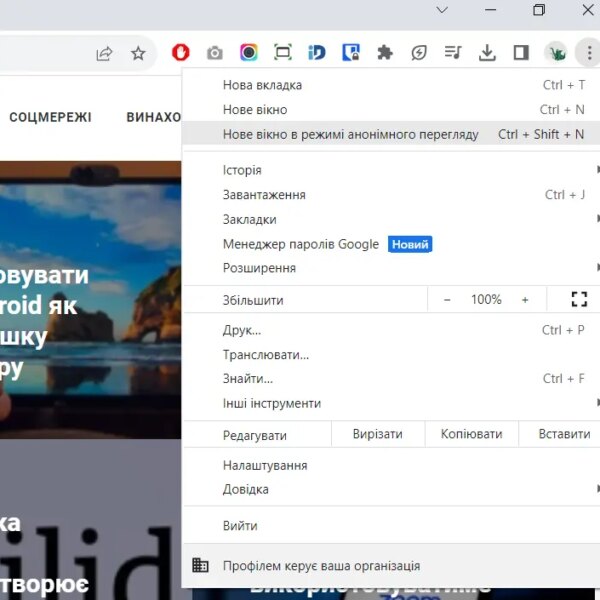Click the organization building icon
The image size is (600, 600).
pyautogui.click(x=200, y=565)
